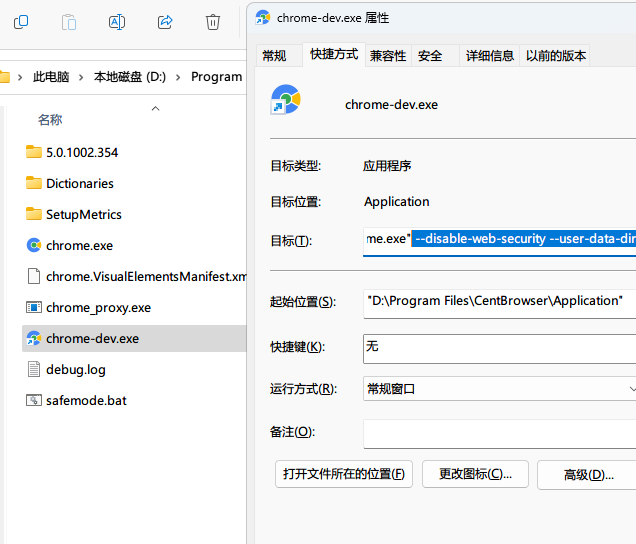The height and width of the screenshot is (544, 636).
Task: Select the safemode.bat file name
Action: pyautogui.click(x=86, y=401)
